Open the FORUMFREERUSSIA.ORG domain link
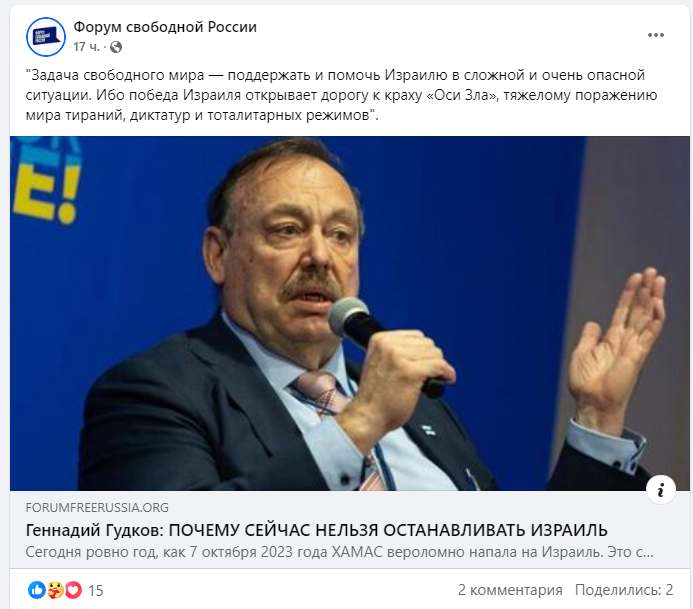Viewport: 693px width, 609px height. [97, 507]
